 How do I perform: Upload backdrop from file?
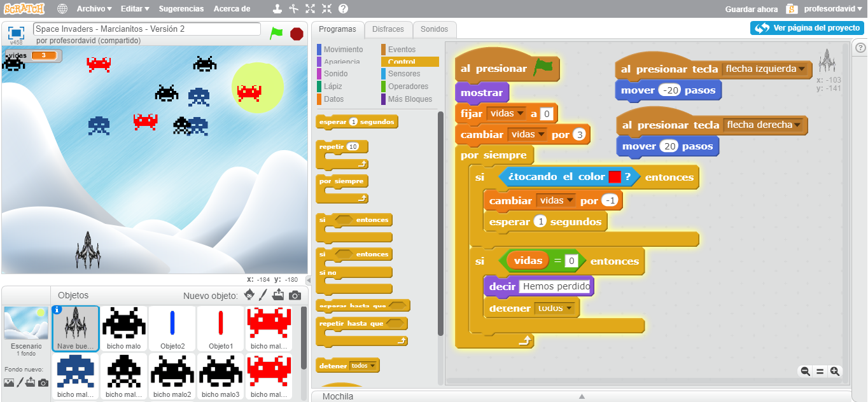[x=31, y=382]
